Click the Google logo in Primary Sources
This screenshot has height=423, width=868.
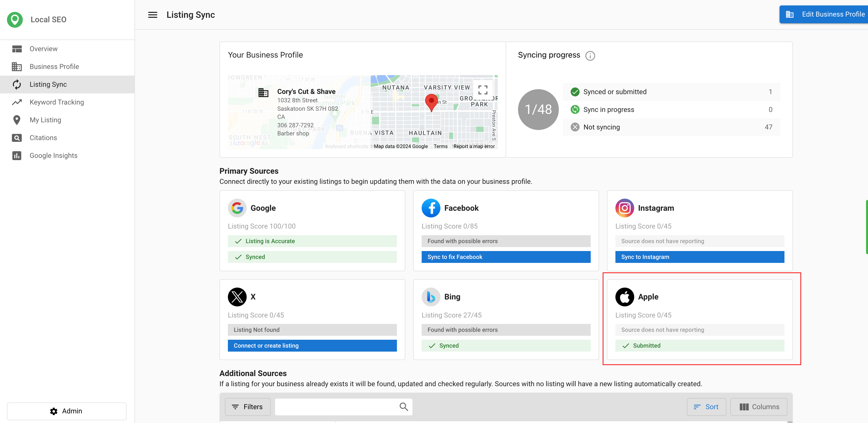coord(237,208)
